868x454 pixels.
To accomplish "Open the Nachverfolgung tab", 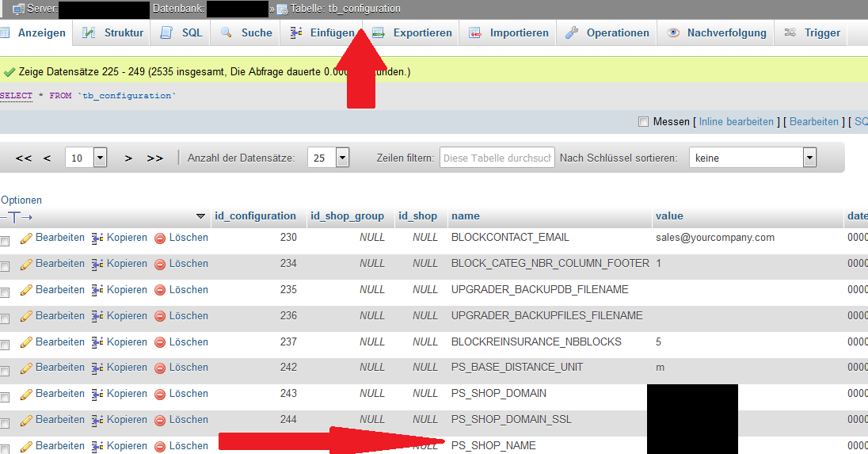I will 716,32.
